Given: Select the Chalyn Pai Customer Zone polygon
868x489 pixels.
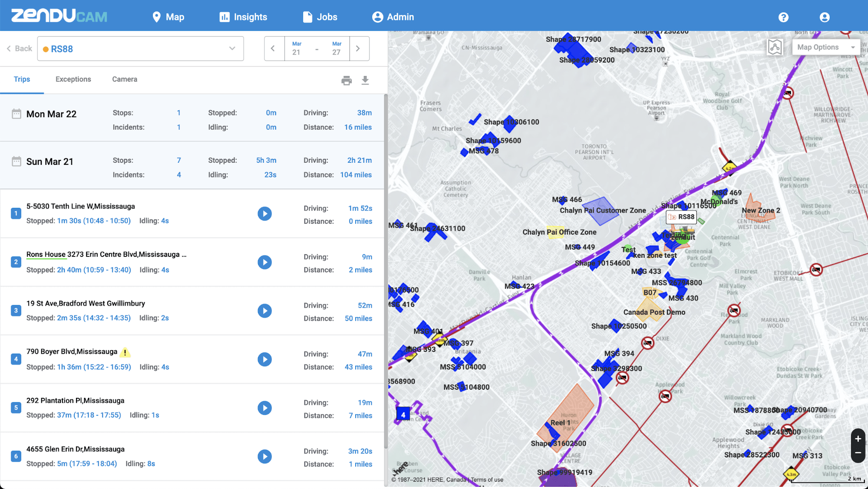Looking at the screenshot, I should click(x=601, y=211).
